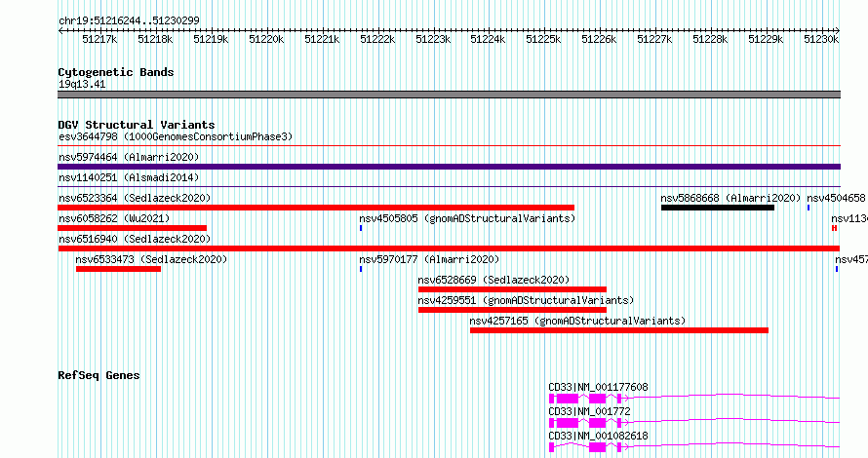Click the long red bar of nsv6516940
Image resolution: width=868 pixels, height=458 pixels.
coord(449,248)
